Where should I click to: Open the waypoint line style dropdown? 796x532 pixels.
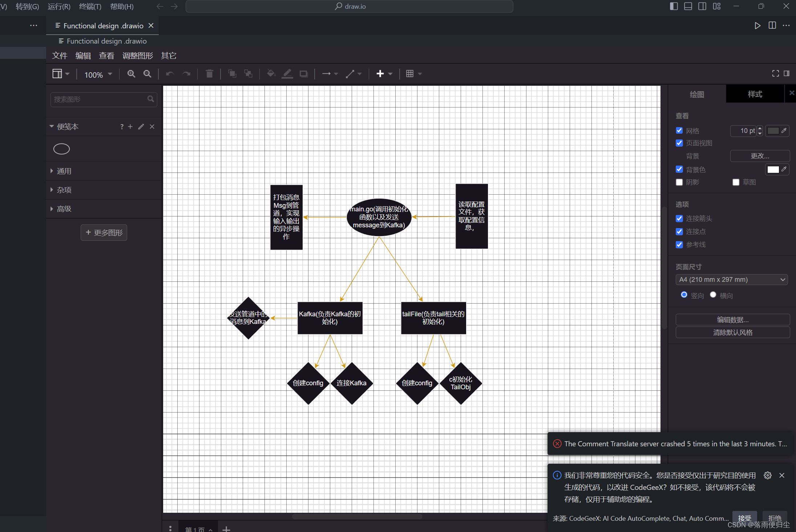click(x=353, y=74)
